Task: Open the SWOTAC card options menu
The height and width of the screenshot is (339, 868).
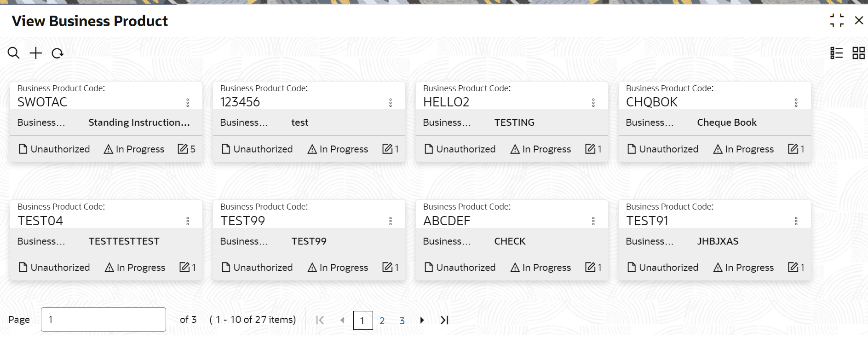Action: [188, 103]
